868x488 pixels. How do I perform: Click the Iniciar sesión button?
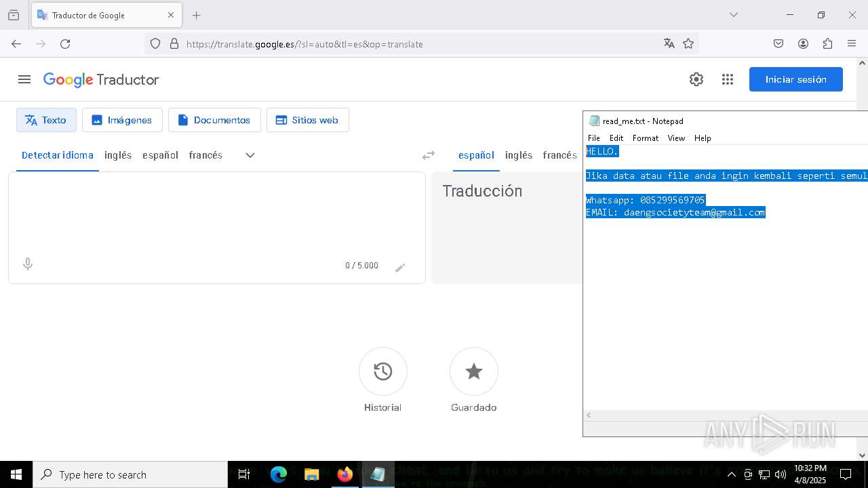coord(795,79)
